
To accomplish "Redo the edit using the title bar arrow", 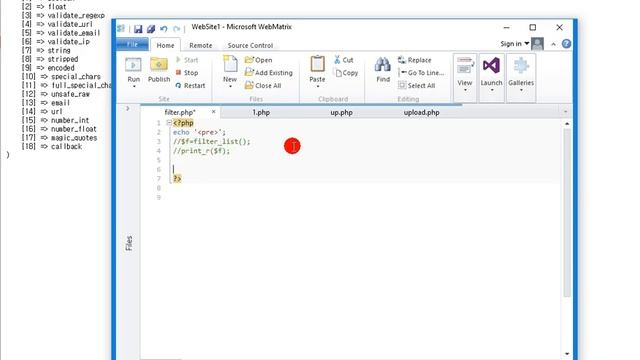I will (x=176, y=29).
